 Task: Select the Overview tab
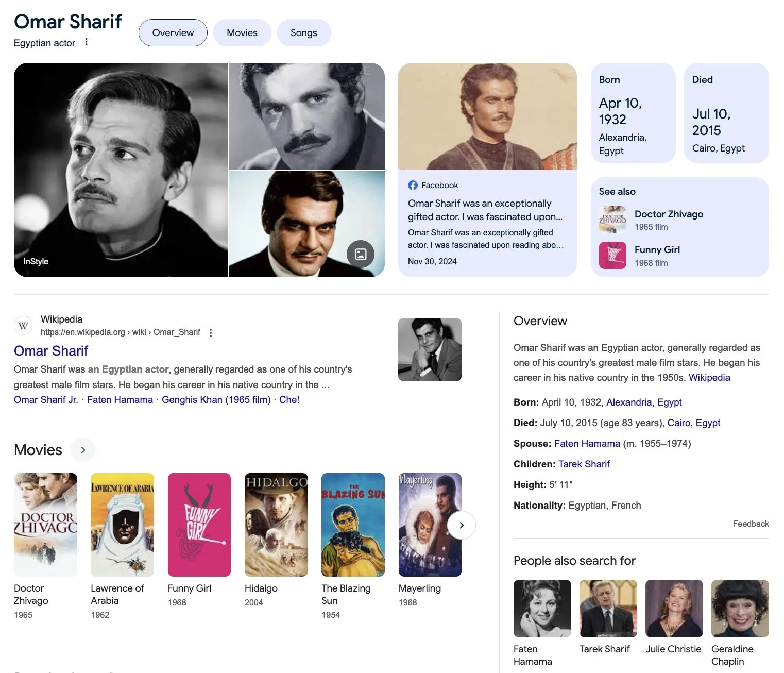point(173,33)
